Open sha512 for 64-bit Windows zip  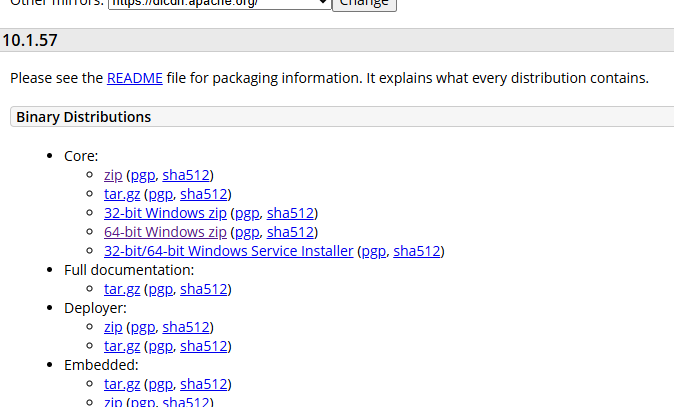[x=290, y=232]
